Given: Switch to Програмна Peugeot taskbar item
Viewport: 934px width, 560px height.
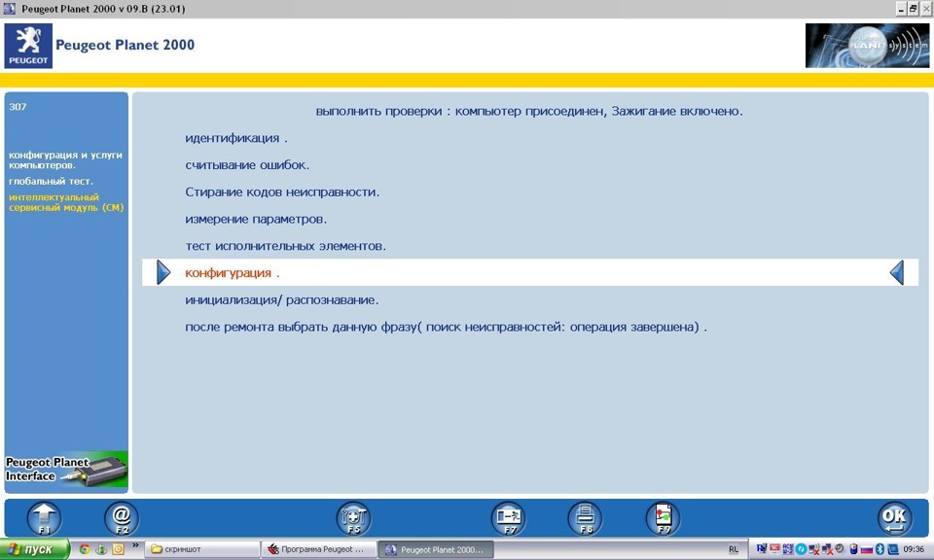Looking at the screenshot, I should pyautogui.click(x=318, y=549).
